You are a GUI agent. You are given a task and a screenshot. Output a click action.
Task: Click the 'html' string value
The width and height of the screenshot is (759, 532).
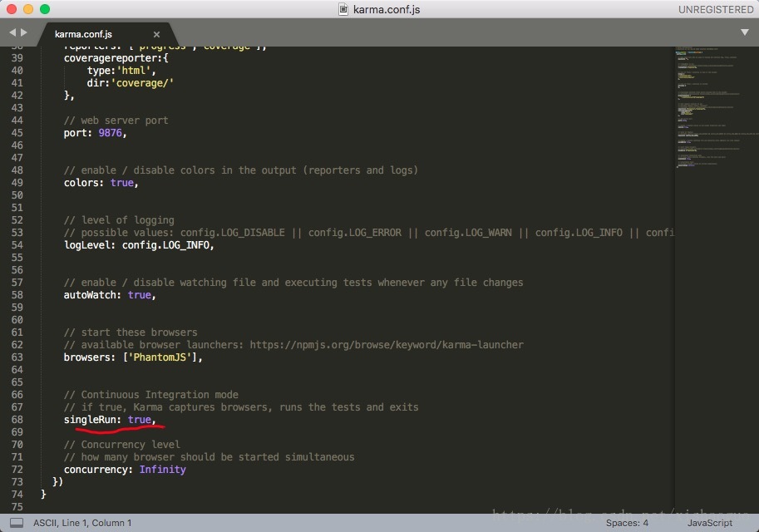[x=134, y=70]
